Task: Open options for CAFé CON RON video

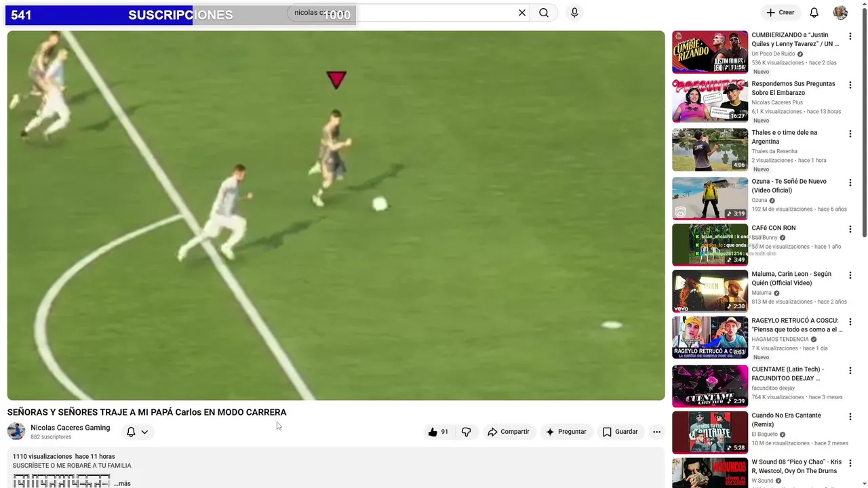Action: tap(850, 230)
